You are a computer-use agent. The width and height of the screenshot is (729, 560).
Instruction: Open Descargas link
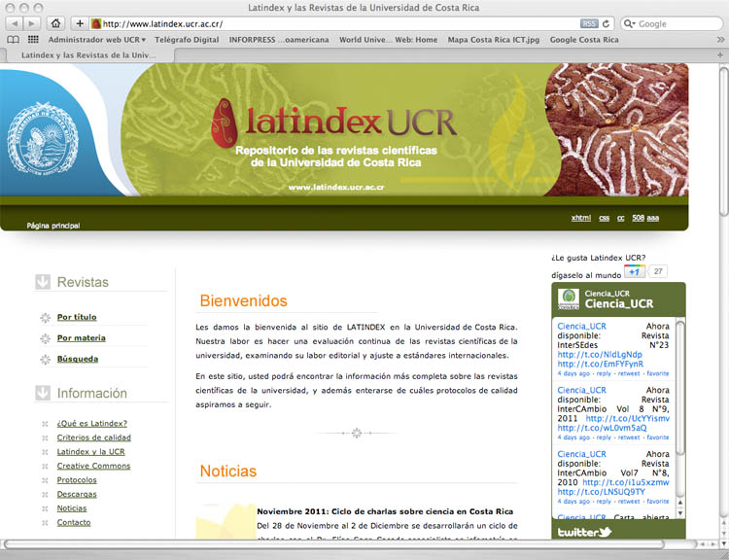click(x=77, y=494)
